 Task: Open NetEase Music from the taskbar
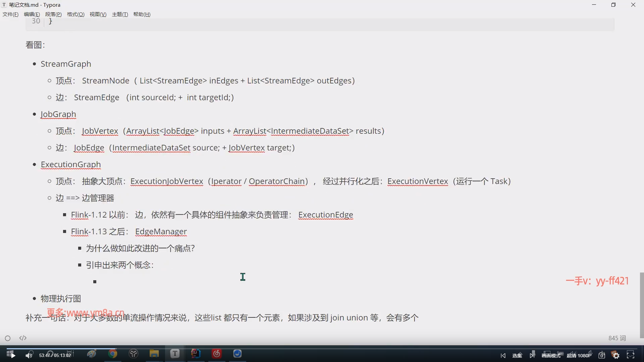pyautogui.click(x=217, y=354)
